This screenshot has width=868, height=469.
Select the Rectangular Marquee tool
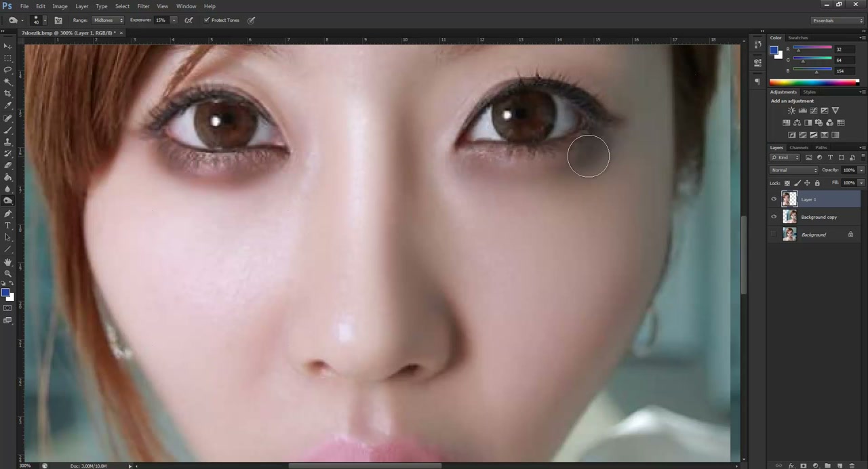point(8,58)
